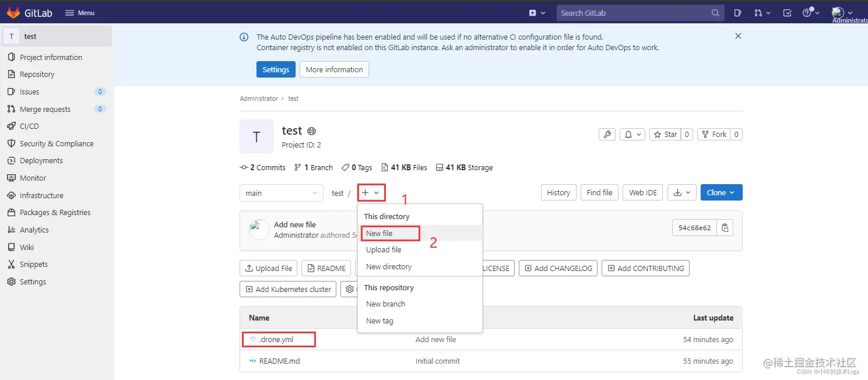
Task: Copy the commit SHA with clipboard icon
Action: tap(725, 228)
